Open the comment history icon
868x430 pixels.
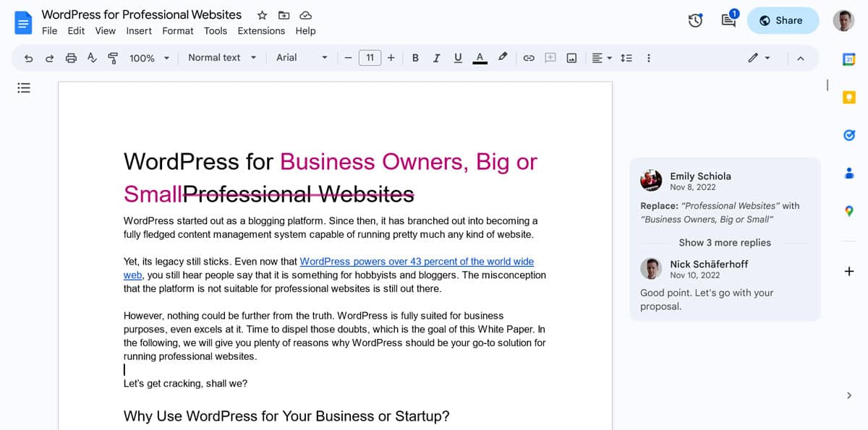pyautogui.click(x=729, y=20)
